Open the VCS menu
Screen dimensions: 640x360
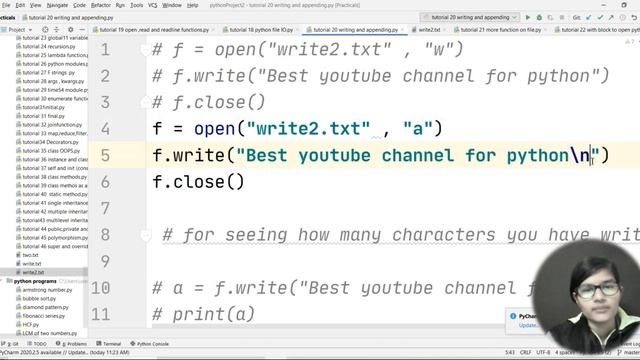[x=152, y=5]
